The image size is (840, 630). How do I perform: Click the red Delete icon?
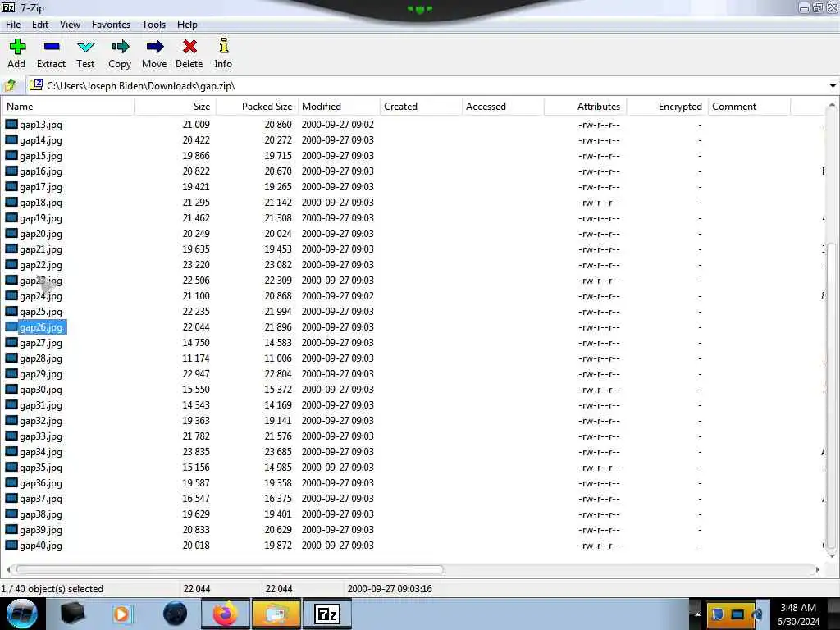click(x=189, y=47)
